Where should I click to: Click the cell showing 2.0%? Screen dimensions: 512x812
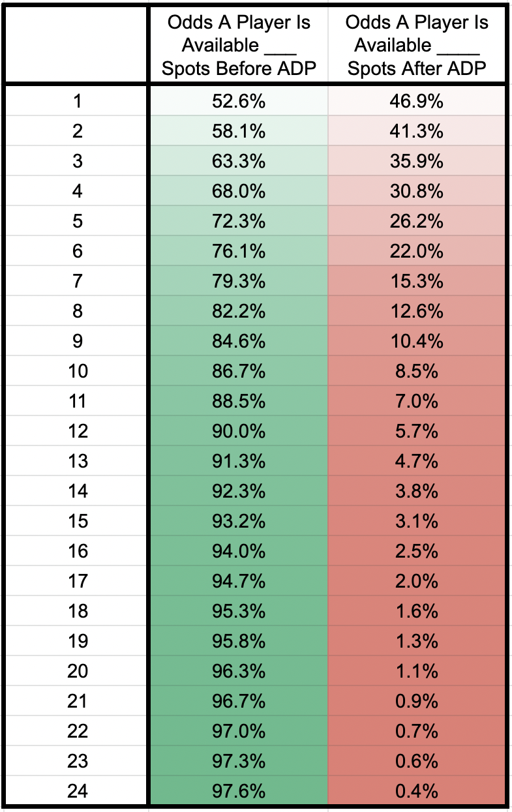coord(416,581)
